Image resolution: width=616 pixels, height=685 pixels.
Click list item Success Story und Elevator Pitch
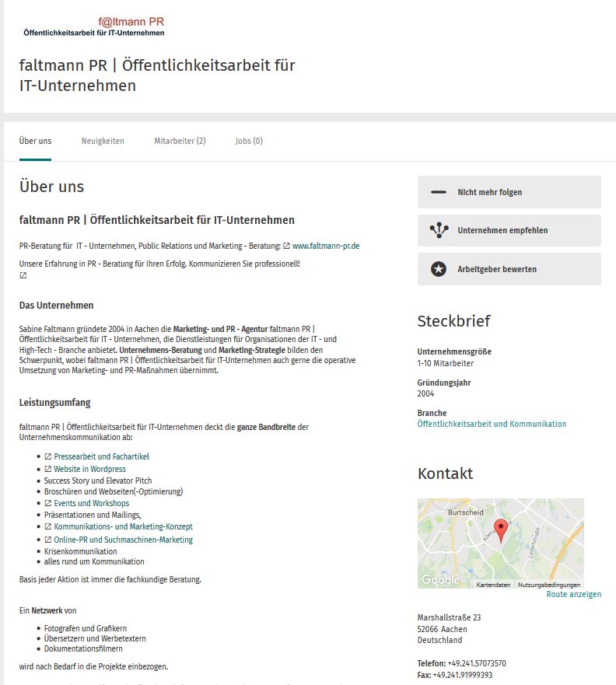pos(98,481)
